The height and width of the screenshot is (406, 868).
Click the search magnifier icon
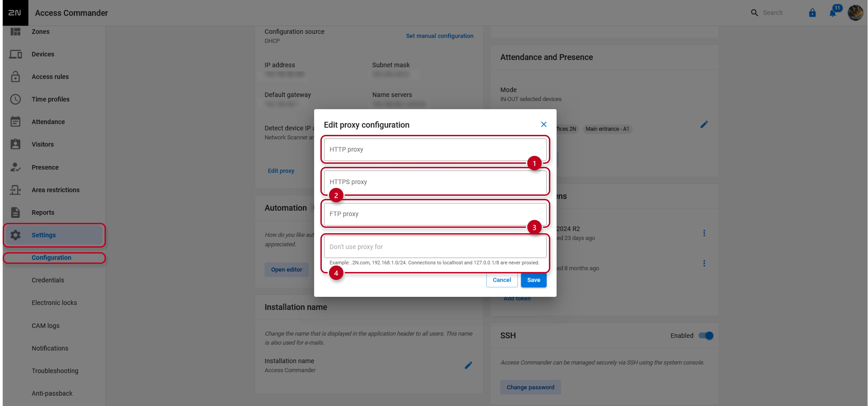click(x=754, y=13)
